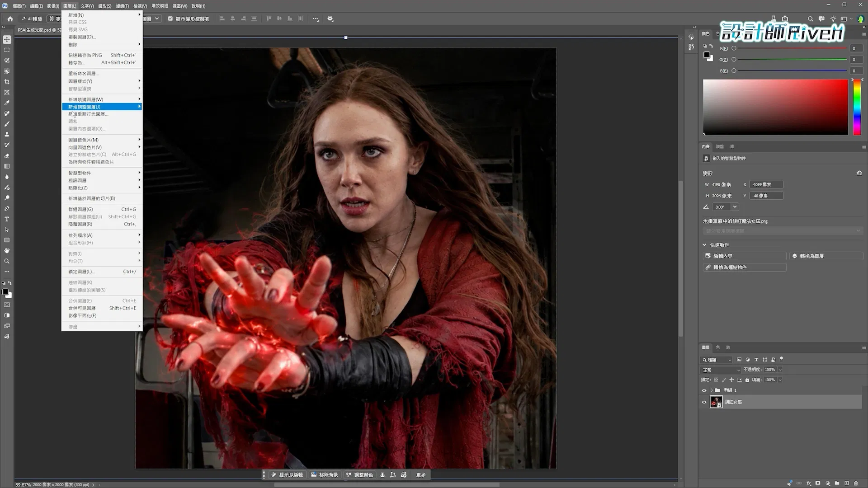Hide the 群組 1 layer group
Screen dimensions: 868x488
point(704,390)
